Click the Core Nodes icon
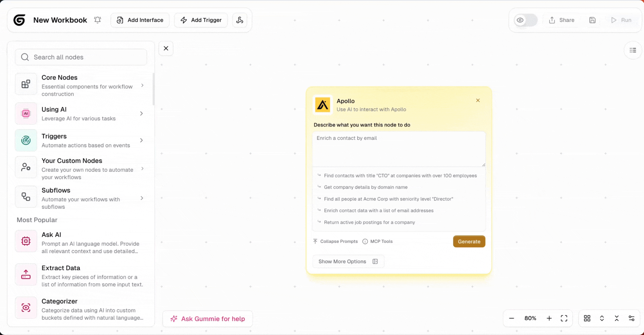The image size is (644, 335). point(26,84)
